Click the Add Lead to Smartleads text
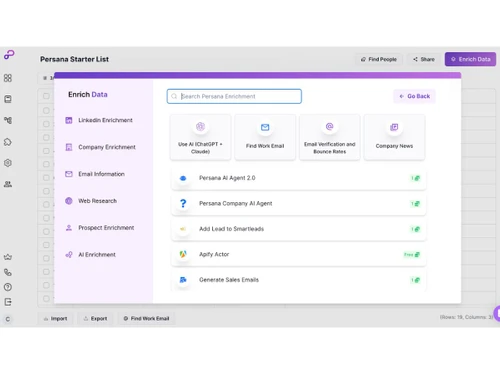The width and height of the screenshot is (500, 375). 232,229
